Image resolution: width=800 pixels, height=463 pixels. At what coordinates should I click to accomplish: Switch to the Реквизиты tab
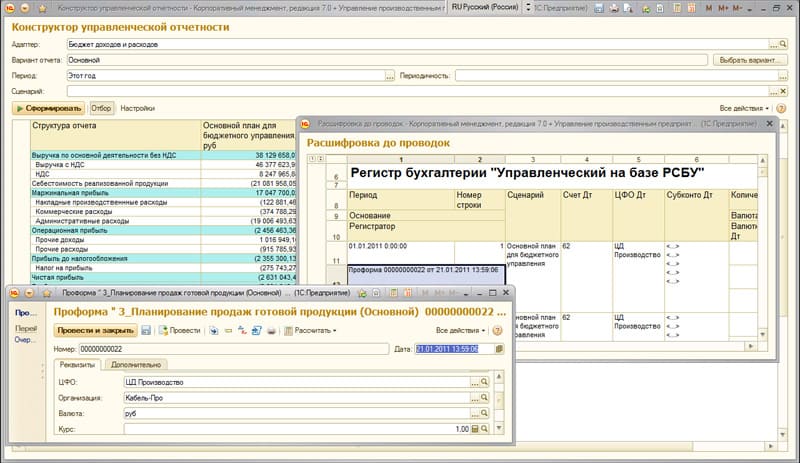77,364
